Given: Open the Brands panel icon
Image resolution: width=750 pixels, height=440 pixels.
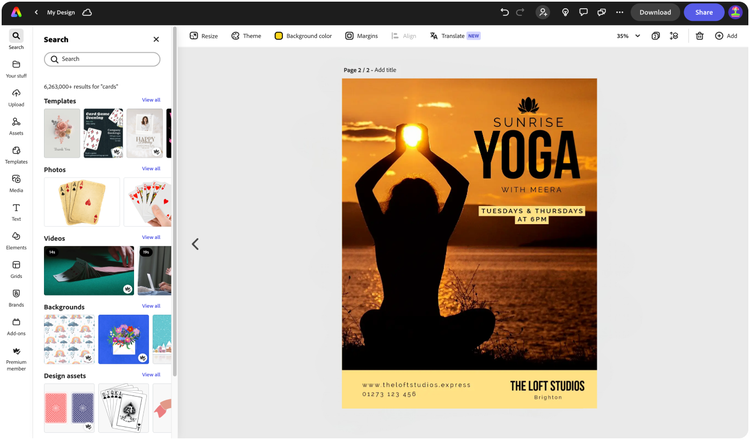Looking at the screenshot, I should pyautogui.click(x=16, y=297).
